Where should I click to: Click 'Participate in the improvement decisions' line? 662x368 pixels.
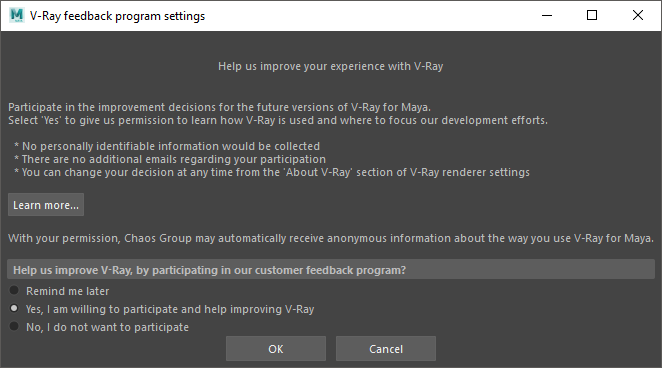tap(220, 107)
